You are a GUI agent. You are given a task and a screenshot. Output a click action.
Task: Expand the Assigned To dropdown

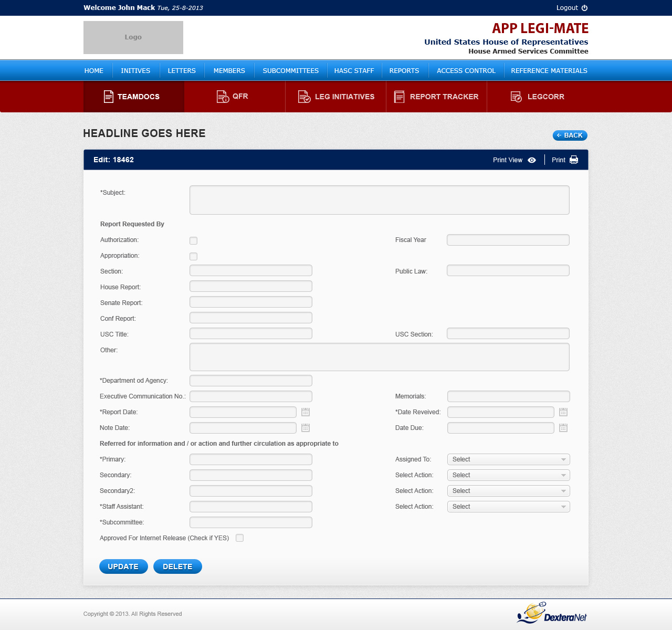pos(508,459)
